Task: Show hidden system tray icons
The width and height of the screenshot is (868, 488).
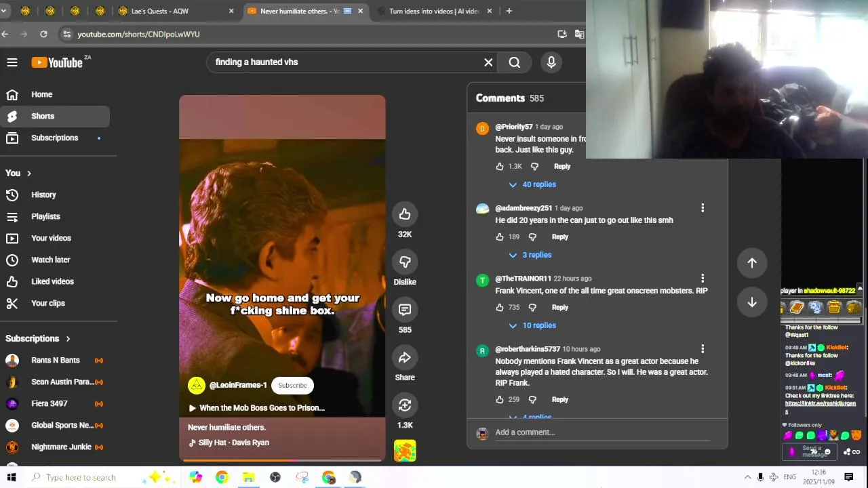Action: click(747, 477)
